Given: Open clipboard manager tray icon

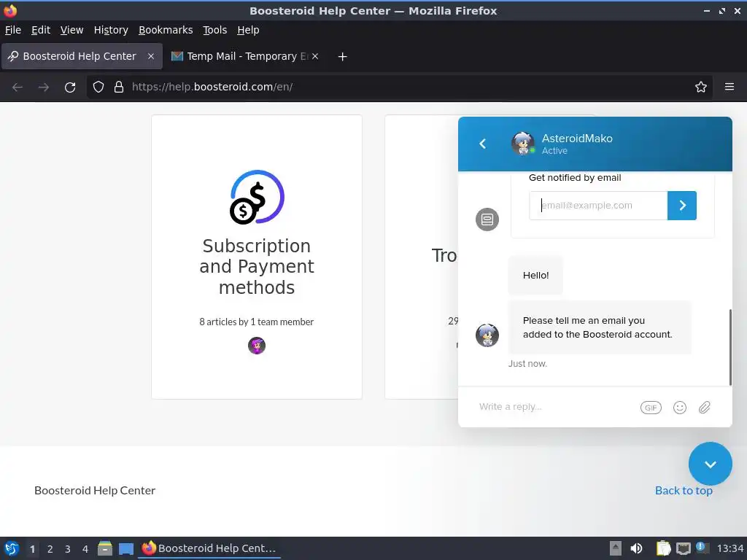Looking at the screenshot, I should click(662, 548).
